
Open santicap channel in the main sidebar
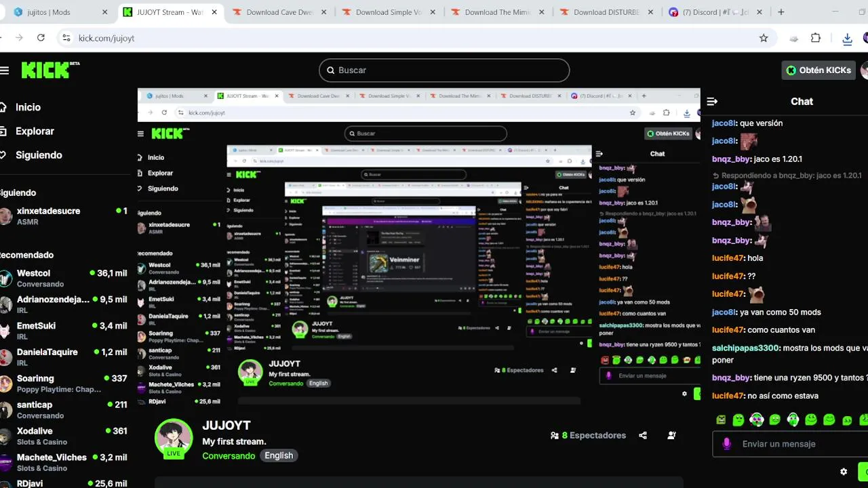click(x=65, y=411)
